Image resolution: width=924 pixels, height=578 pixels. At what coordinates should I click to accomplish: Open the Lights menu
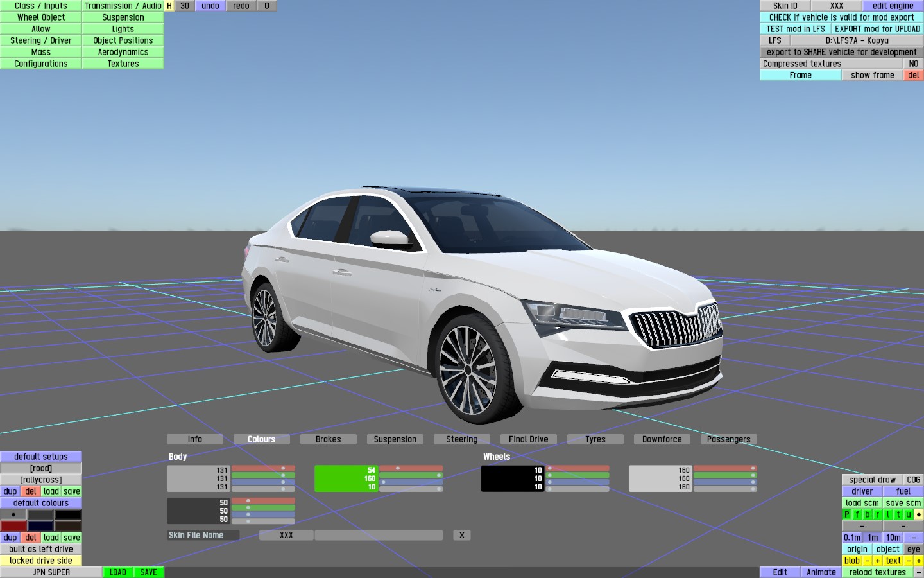click(123, 29)
